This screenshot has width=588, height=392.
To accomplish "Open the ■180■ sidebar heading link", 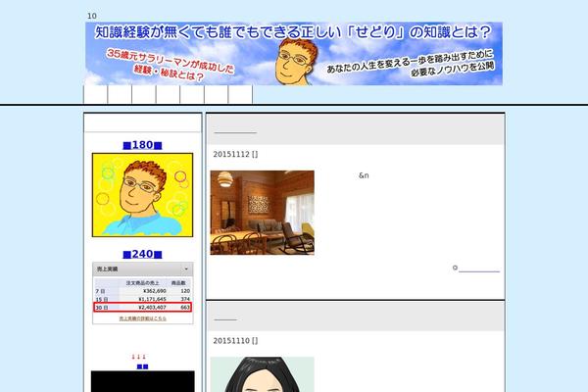I will [142, 145].
